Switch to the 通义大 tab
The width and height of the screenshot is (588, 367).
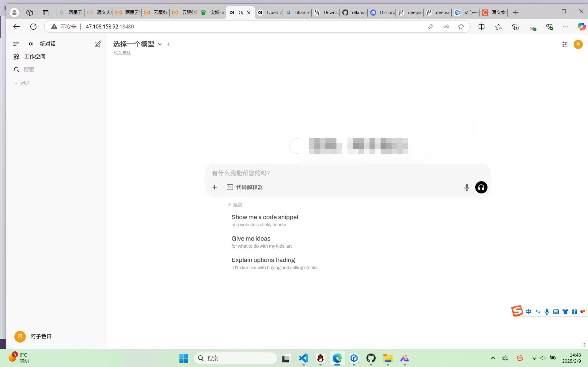[99, 13]
